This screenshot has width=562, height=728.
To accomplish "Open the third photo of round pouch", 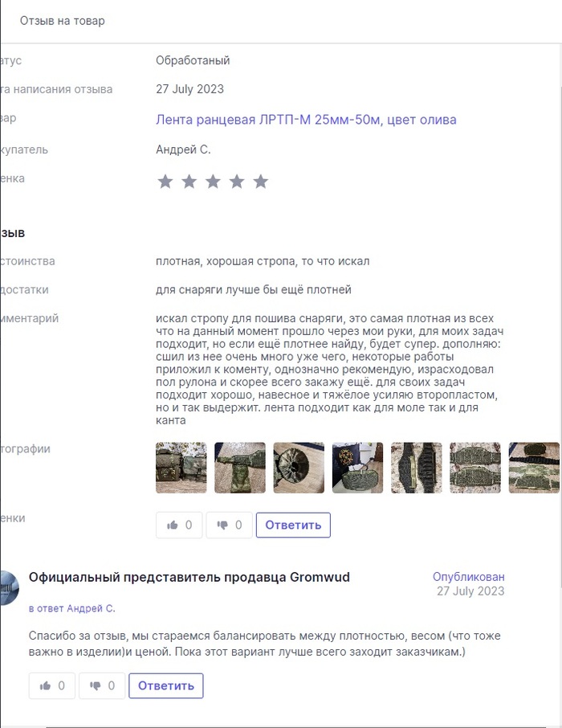I will tap(299, 468).
